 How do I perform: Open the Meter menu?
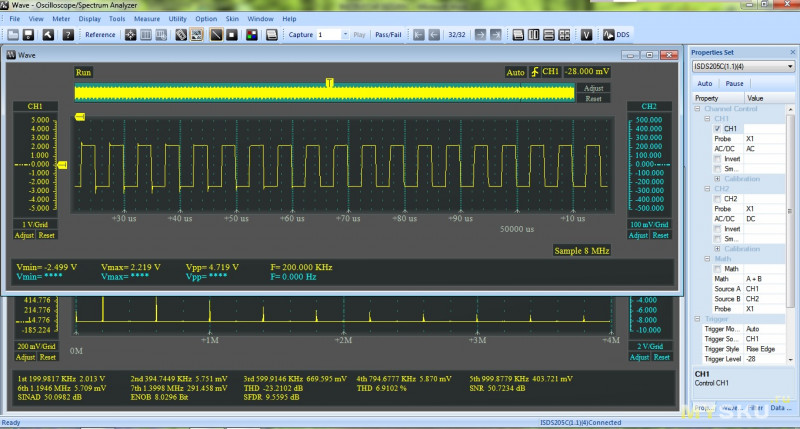click(61, 19)
